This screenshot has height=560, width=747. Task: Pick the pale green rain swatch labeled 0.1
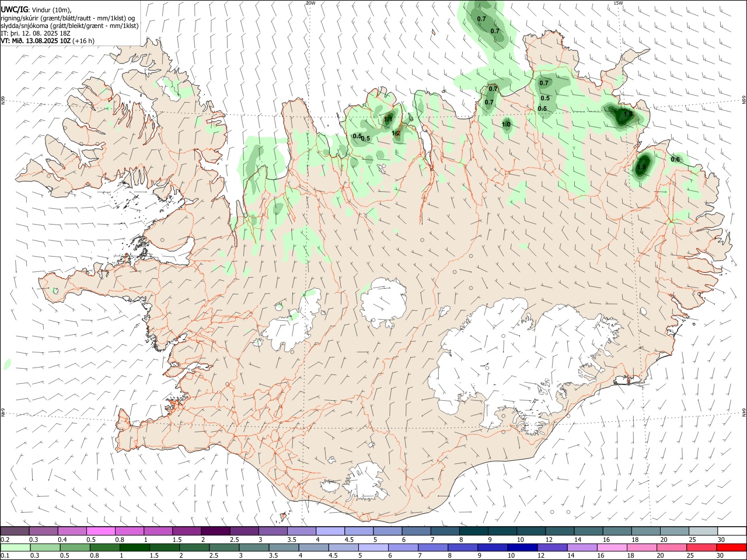(x=15, y=547)
